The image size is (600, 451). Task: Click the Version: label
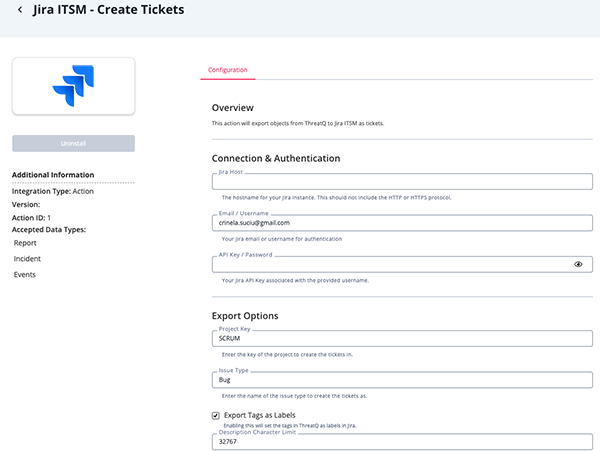[26, 205]
